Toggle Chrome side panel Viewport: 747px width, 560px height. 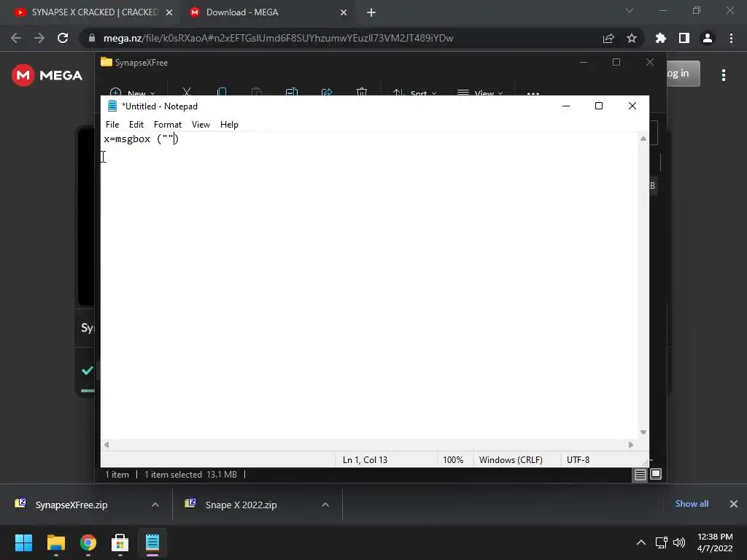click(684, 38)
